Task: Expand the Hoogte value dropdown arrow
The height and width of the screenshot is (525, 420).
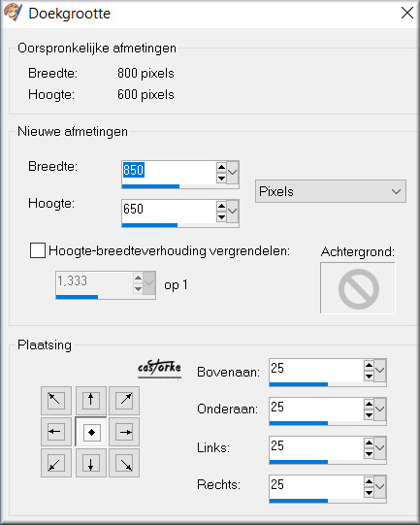Action: [233, 212]
